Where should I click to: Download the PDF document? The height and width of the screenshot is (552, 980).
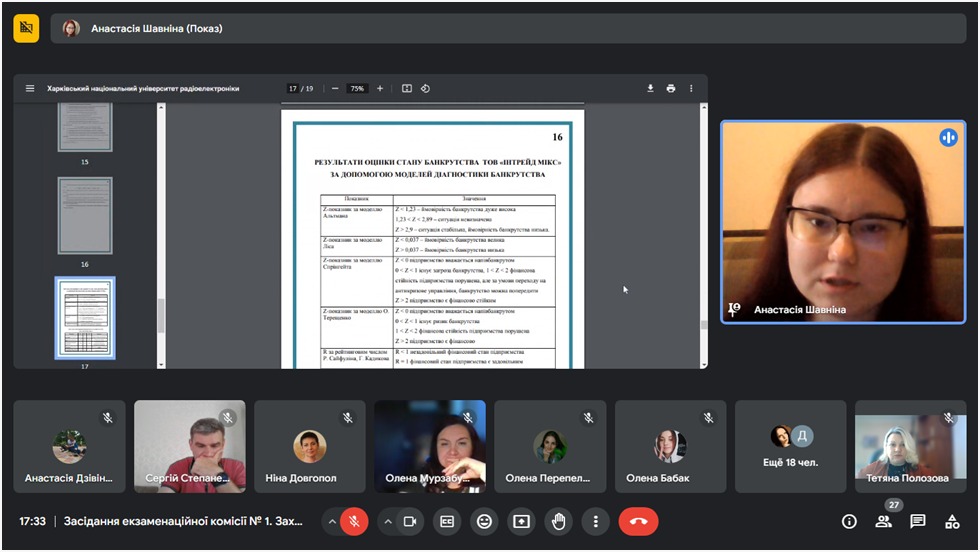point(650,88)
